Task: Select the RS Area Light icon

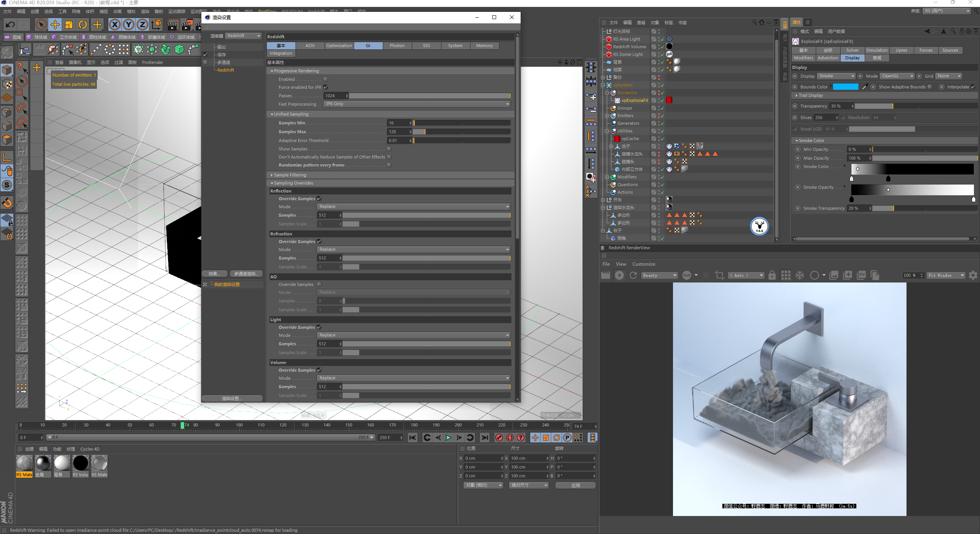Action: 609,39
